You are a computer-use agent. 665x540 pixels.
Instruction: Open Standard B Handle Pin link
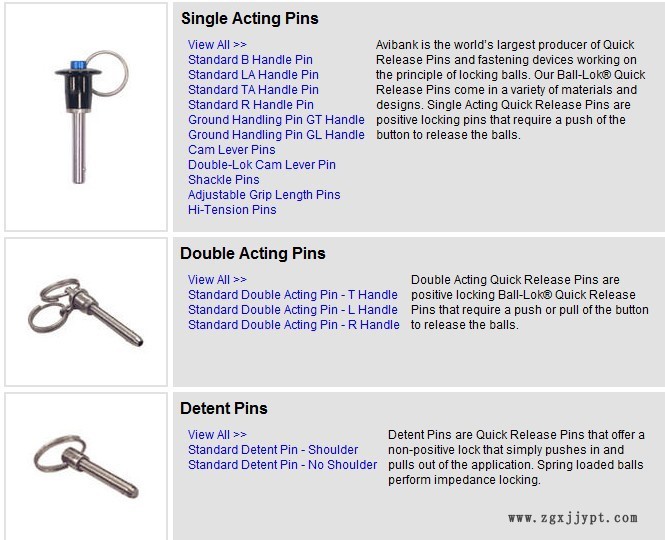tap(250, 60)
